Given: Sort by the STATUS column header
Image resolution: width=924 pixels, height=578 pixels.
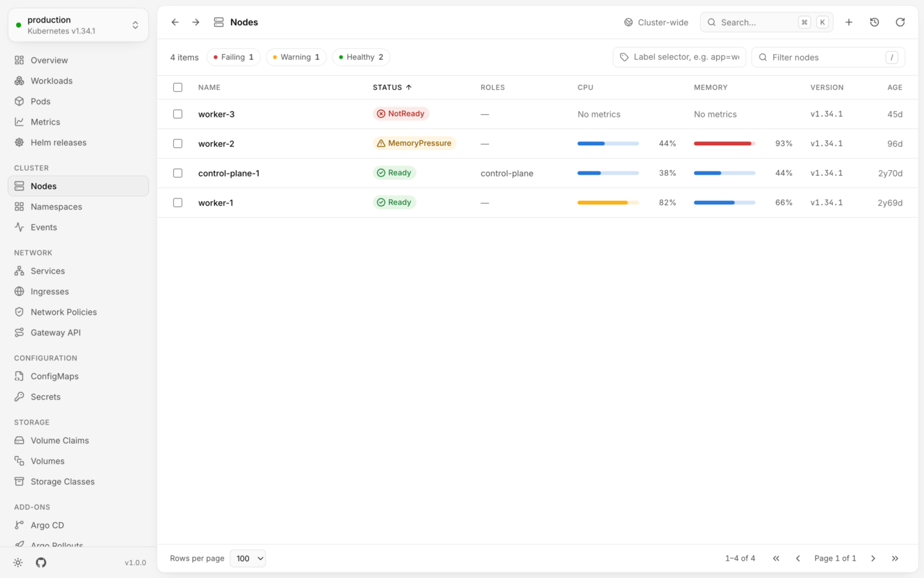Looking at the screenshot, I should click(x=392, y=87).
